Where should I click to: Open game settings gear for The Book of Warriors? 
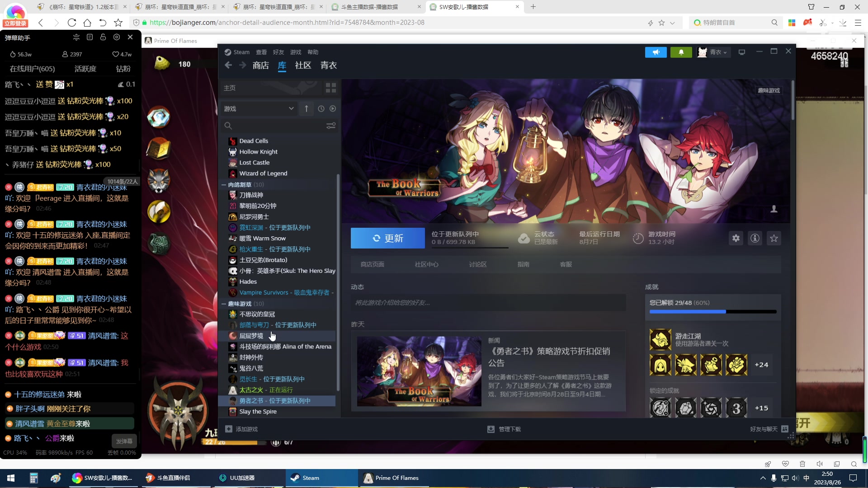coord(736,238)
